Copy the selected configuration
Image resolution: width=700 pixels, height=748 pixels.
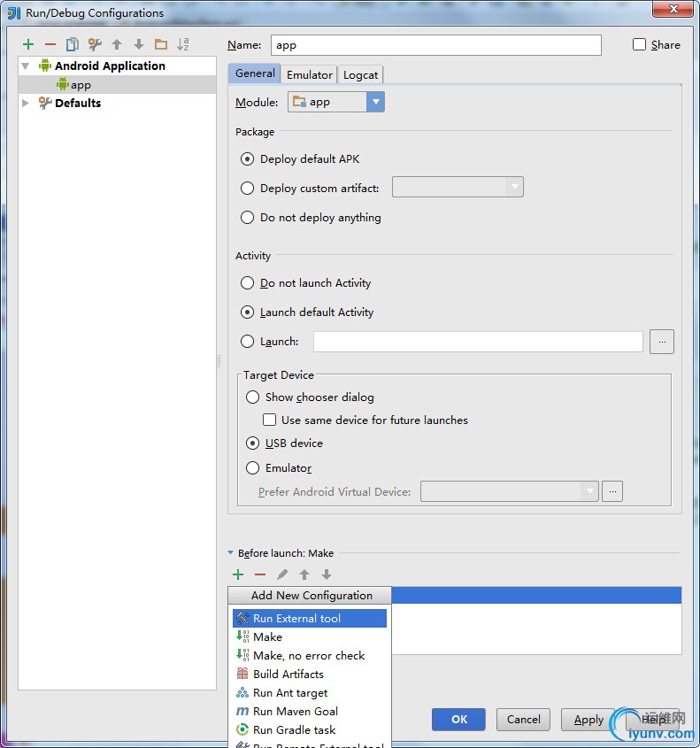coord(72,44)
